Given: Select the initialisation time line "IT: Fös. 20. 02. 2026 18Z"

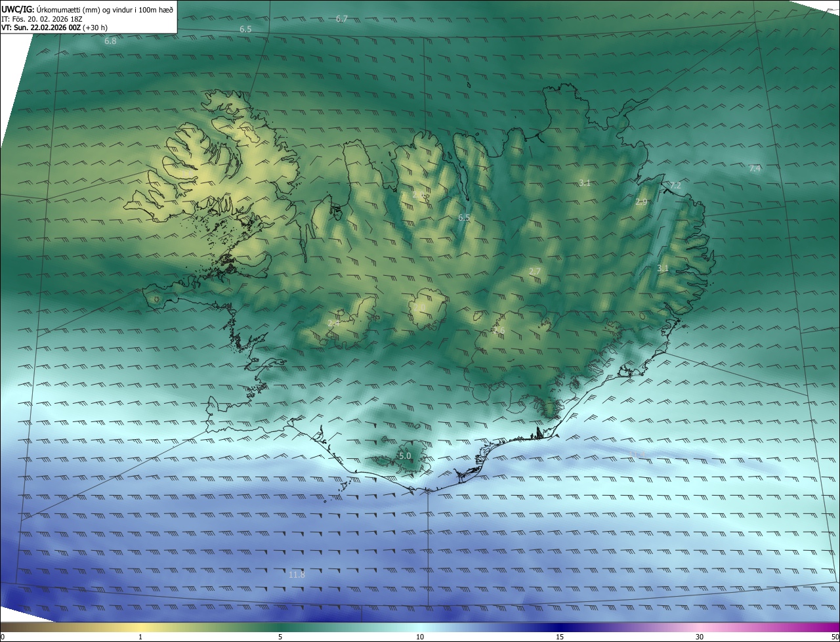Looking at the screenshot, I should 41,20.
